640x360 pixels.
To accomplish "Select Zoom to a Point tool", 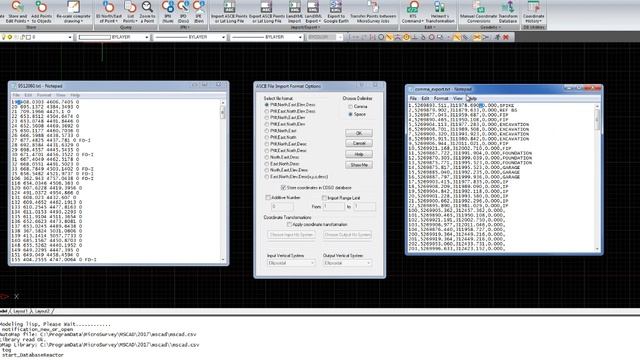I will coord(147,12).
